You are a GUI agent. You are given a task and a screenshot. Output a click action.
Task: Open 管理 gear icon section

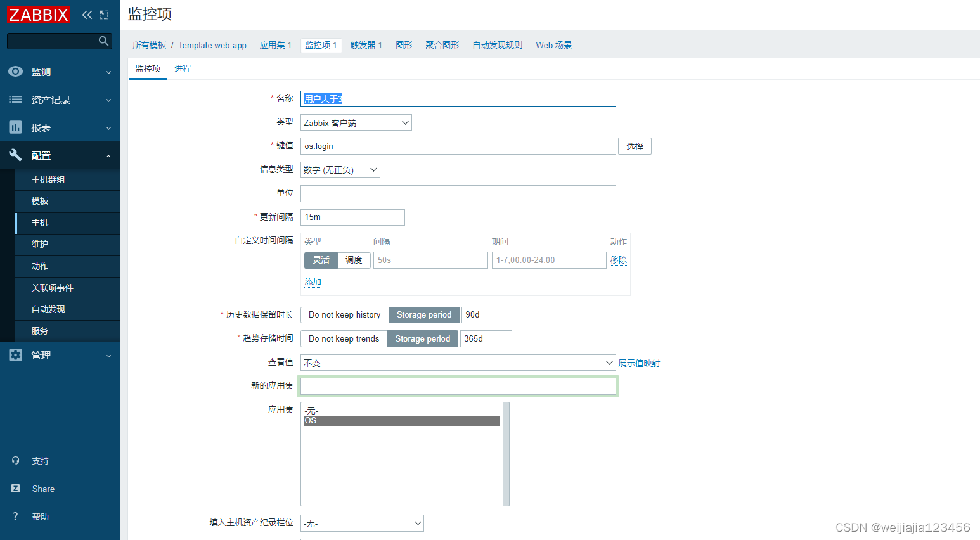pos(16,355)
